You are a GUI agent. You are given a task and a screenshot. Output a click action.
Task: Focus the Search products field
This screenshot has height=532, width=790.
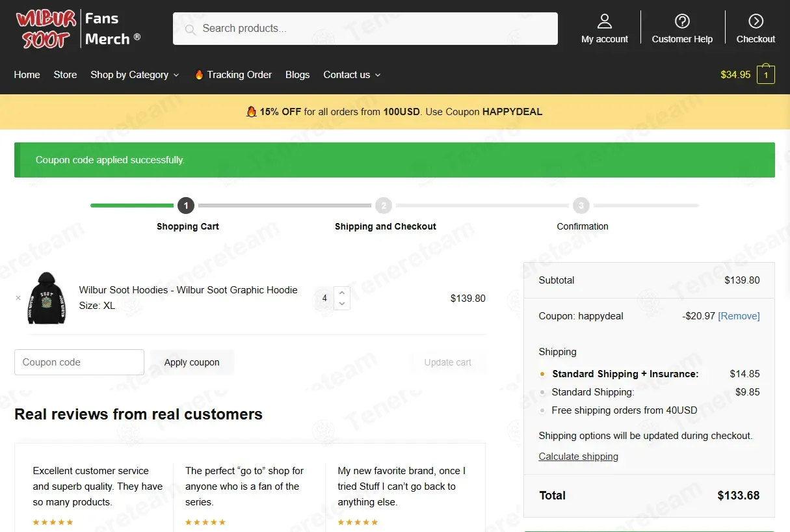(x=365, y=29)
